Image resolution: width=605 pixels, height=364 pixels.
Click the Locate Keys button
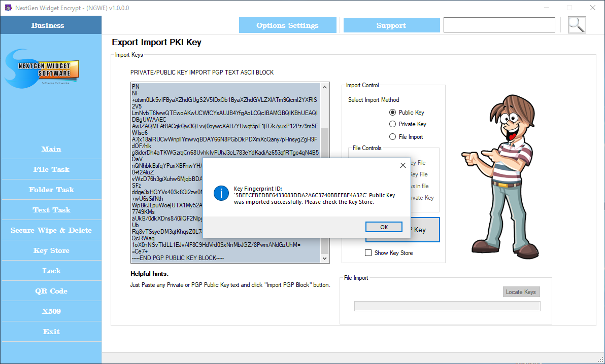[x=521, y=292]
